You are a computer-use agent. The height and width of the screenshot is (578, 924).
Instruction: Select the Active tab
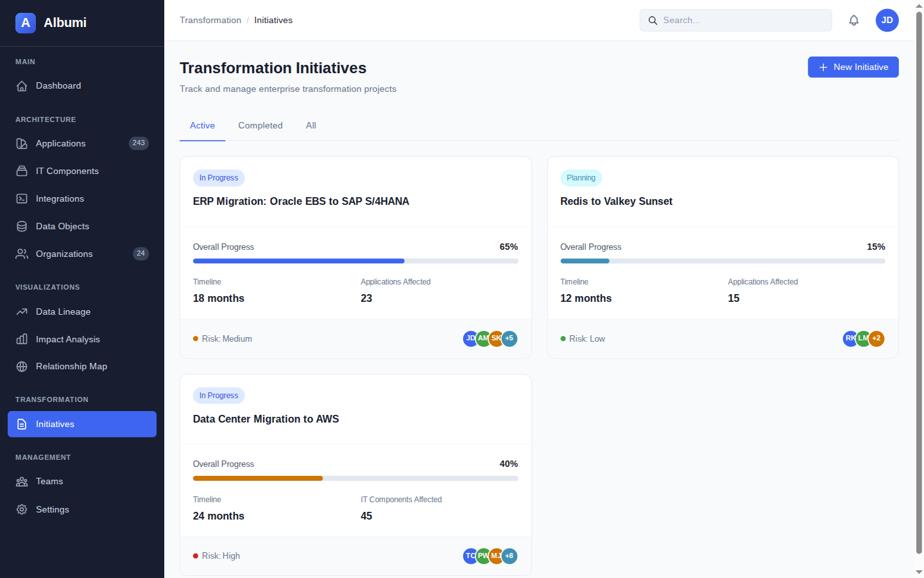202,125
